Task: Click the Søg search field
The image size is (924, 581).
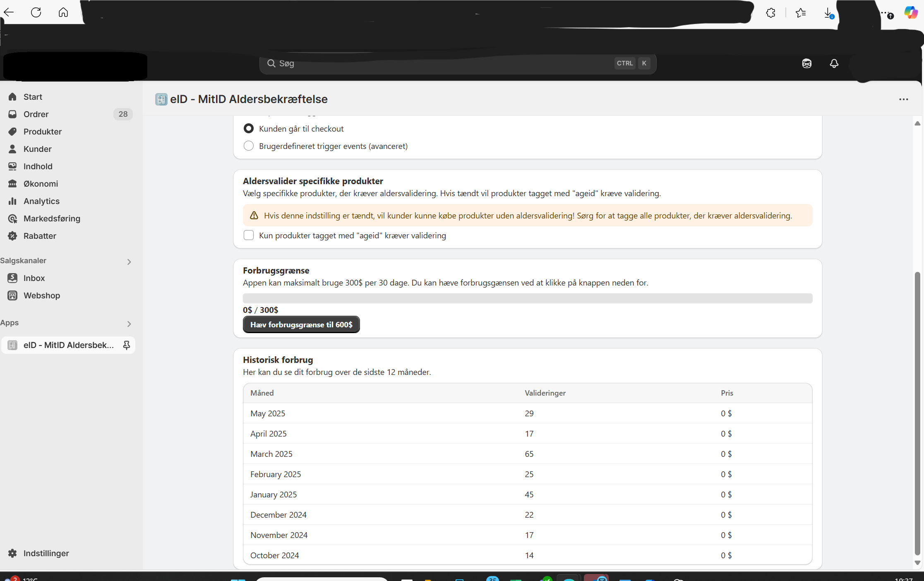Action: [x=455, y=63]
